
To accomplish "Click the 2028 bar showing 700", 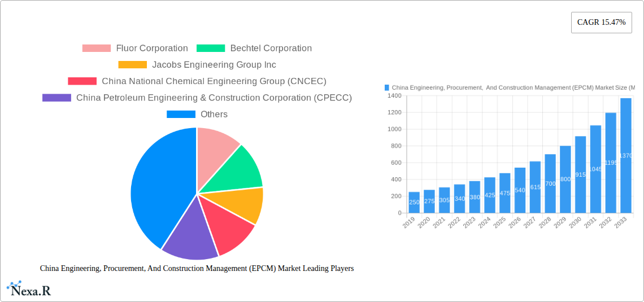I will [x=550, y=183].
